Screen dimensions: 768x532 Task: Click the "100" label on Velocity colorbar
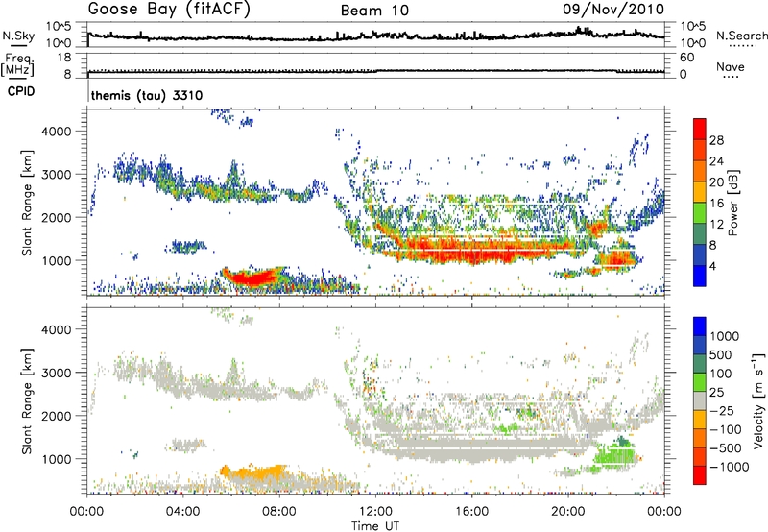pyautogui.click(x=721, y=374)
